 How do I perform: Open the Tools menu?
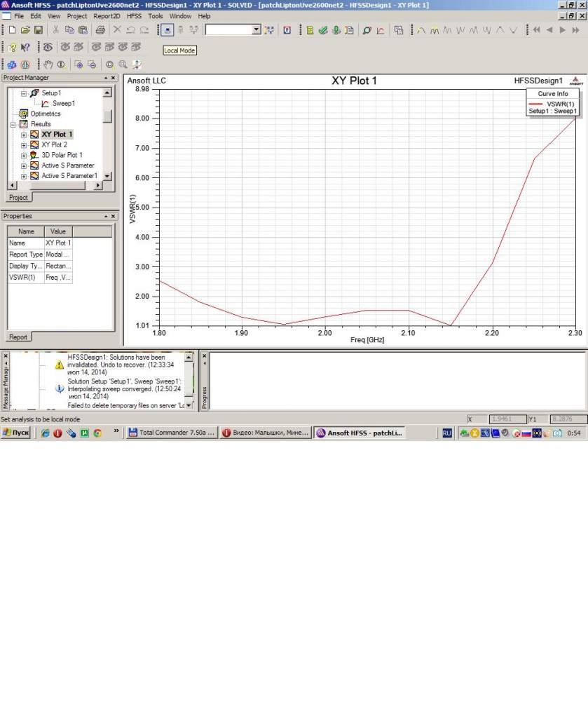[x=155, y=16]
